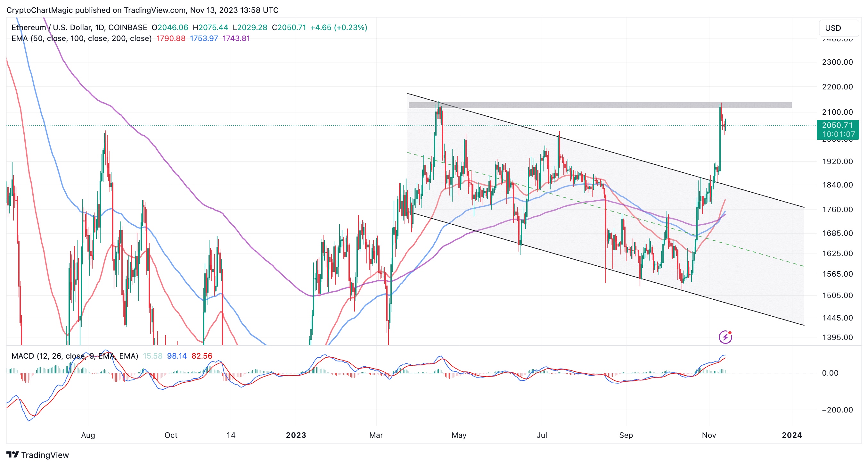Click the 14 date label on time axis
This screenshot has height=466, width=868.
click(231, 435)
